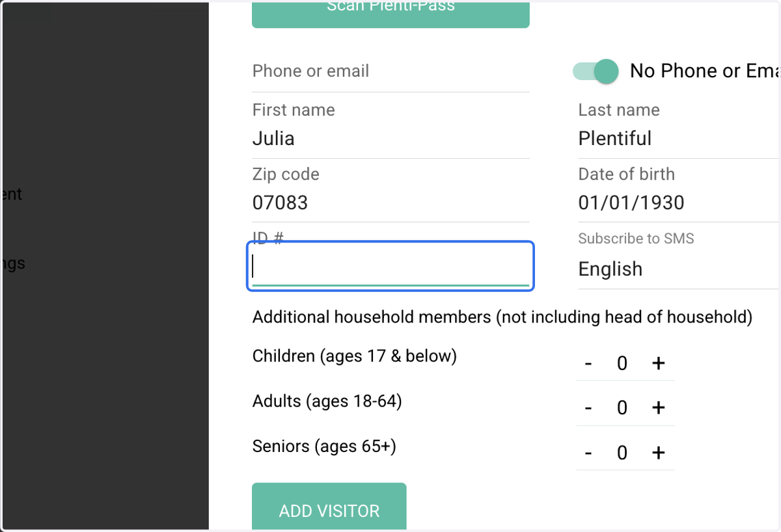Click the Zip code field with 07083

click(x=390, y=203)
